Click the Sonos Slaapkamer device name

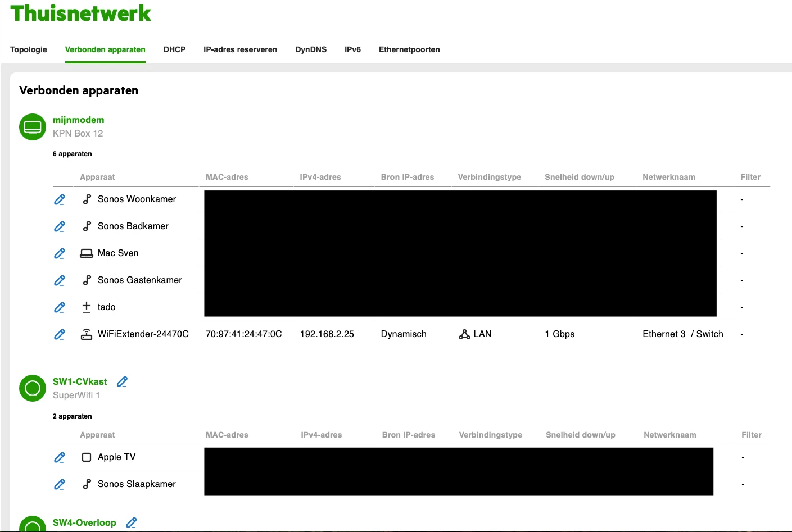(137, 484)
